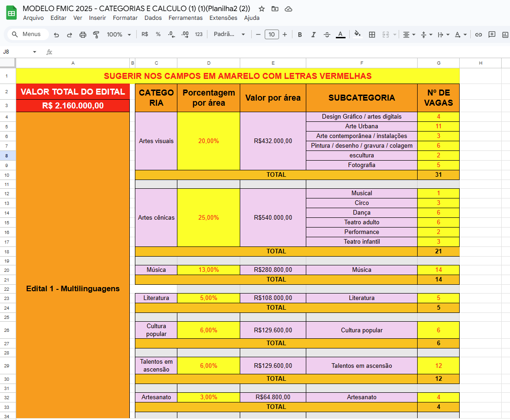The width and height of the screenshot is (510, 420).
Task: Increase the font size
Action: coord(285,35)
